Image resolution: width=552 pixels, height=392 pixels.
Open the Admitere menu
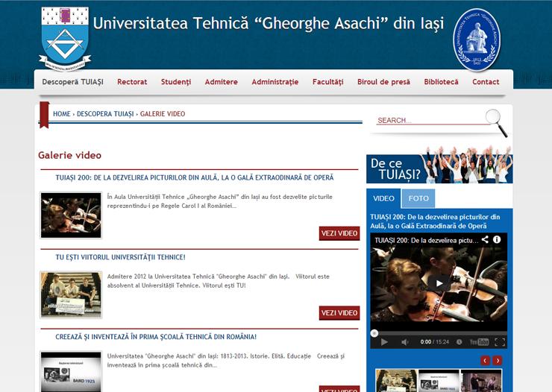click(x=221, y=82)
